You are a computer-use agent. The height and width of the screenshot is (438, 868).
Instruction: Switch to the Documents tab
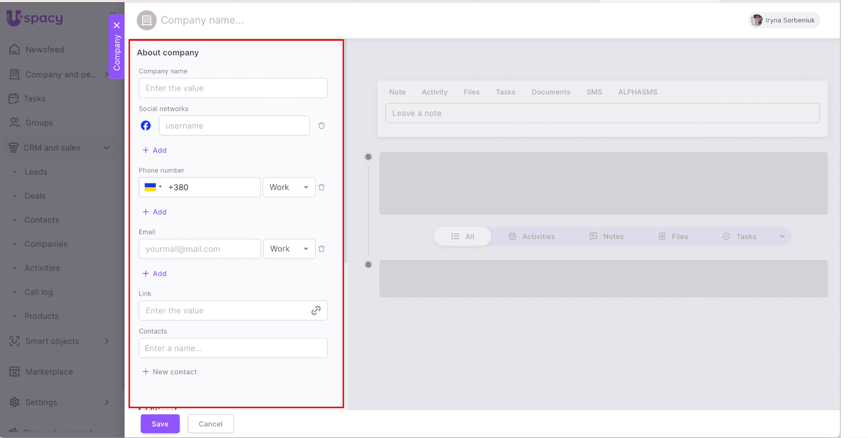click(551, 92)
